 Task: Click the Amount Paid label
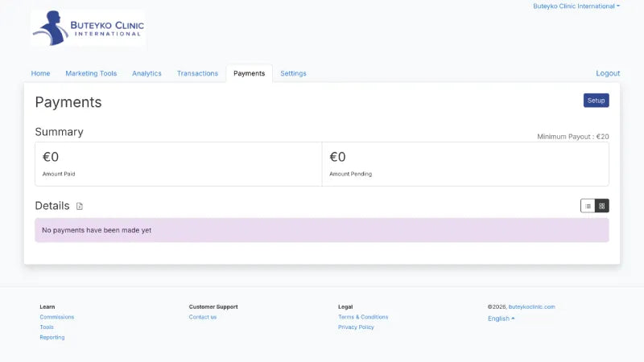pos(59,174)
